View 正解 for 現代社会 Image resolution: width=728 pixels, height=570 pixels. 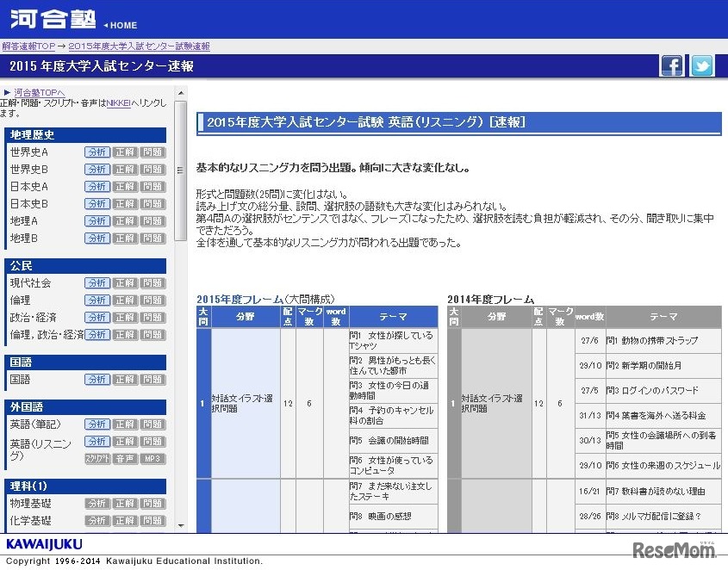pos(125,282)
